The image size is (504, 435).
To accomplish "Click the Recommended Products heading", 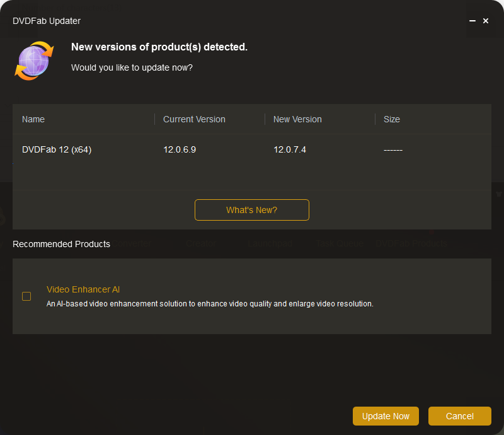I will [x=61, y=244].
